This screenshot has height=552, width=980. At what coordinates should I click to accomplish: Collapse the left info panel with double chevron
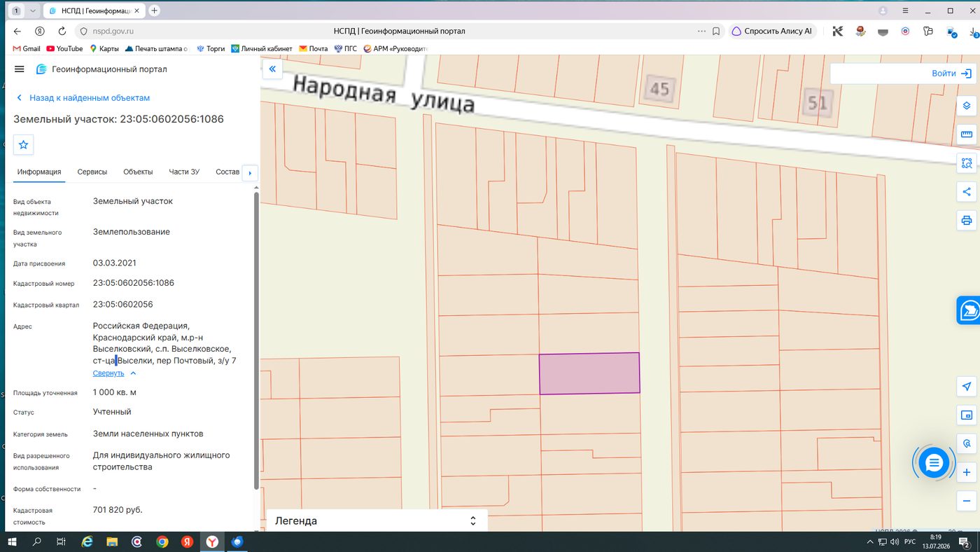point(272,69)
